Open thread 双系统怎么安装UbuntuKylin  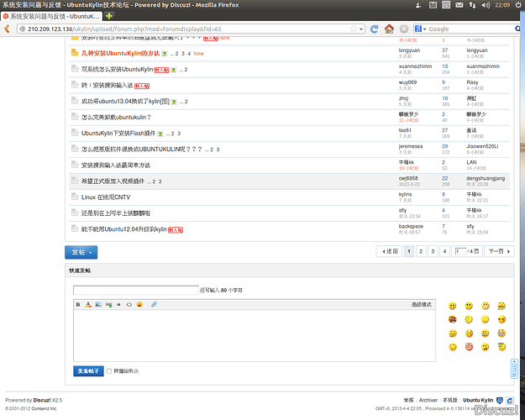click(x=118, y=70)
